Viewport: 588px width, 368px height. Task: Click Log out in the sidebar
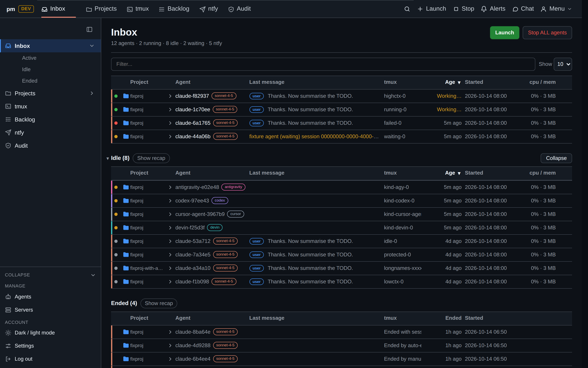point(51,359)
